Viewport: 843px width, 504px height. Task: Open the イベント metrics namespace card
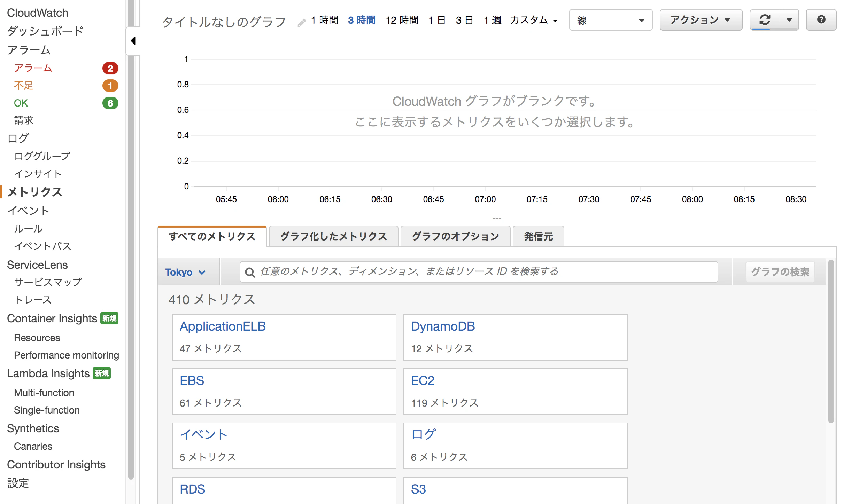pos(284,446)
